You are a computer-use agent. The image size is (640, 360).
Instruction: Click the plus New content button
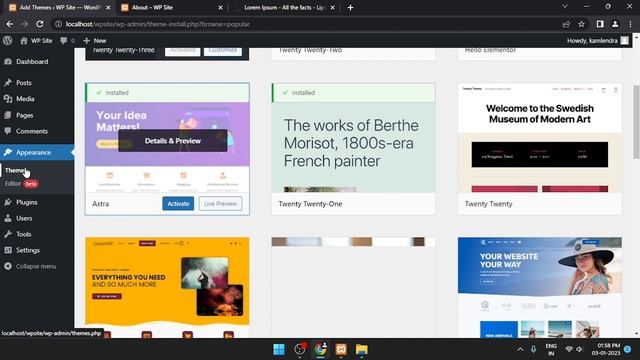(94, 40)
